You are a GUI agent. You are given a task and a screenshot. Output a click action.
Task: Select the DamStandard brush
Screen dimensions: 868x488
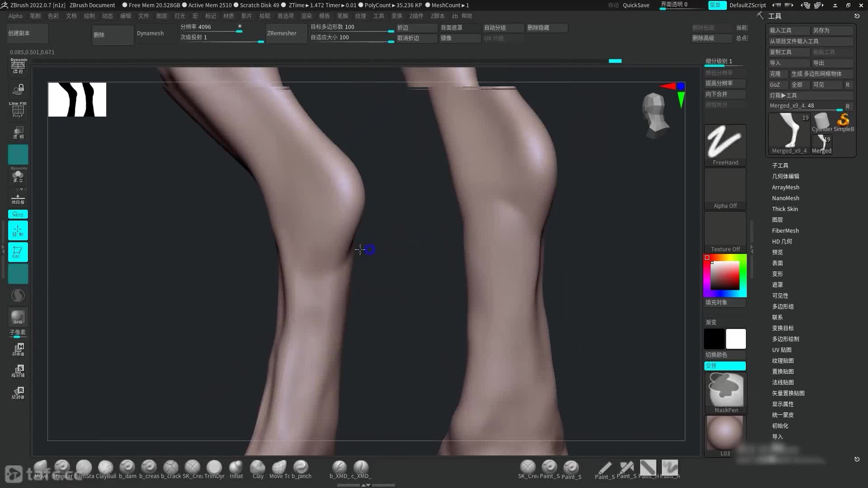[x=84, y=469]
